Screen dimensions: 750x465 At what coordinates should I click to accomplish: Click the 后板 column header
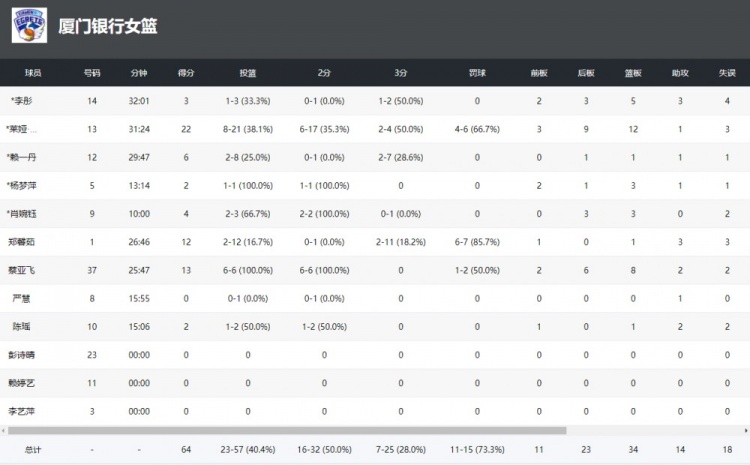tap(586, 73)
